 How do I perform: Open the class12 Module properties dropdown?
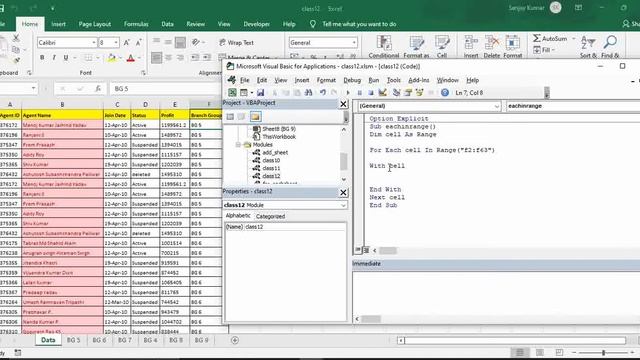343,205
